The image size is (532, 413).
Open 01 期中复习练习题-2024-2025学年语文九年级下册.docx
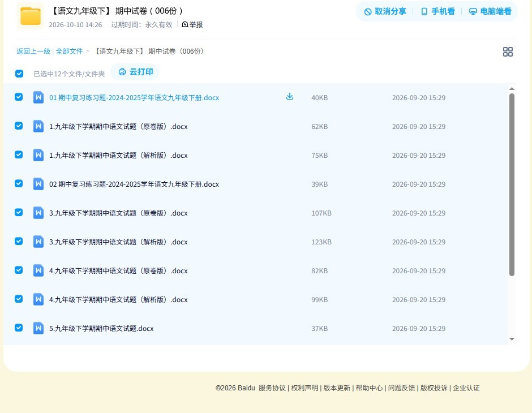[134, 98]
